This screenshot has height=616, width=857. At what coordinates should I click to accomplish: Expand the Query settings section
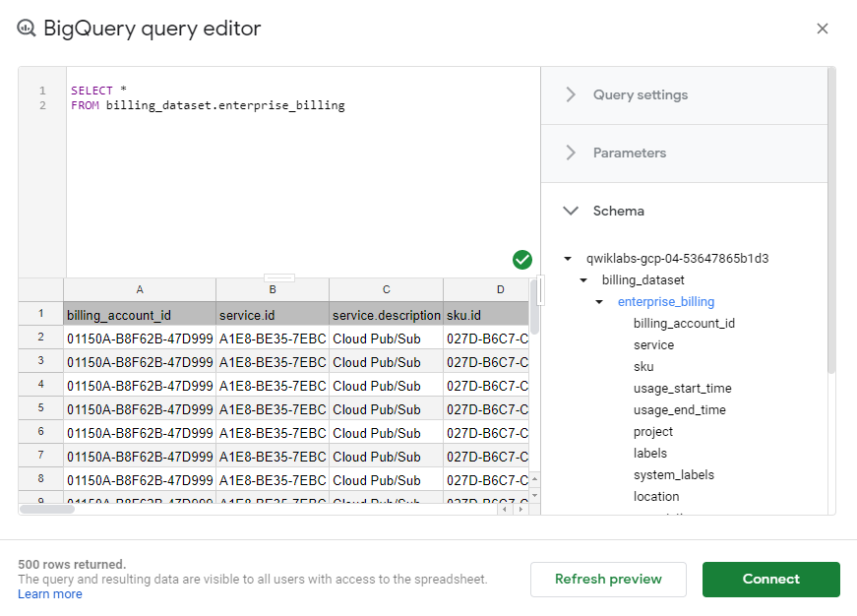(x=640, y=95)
